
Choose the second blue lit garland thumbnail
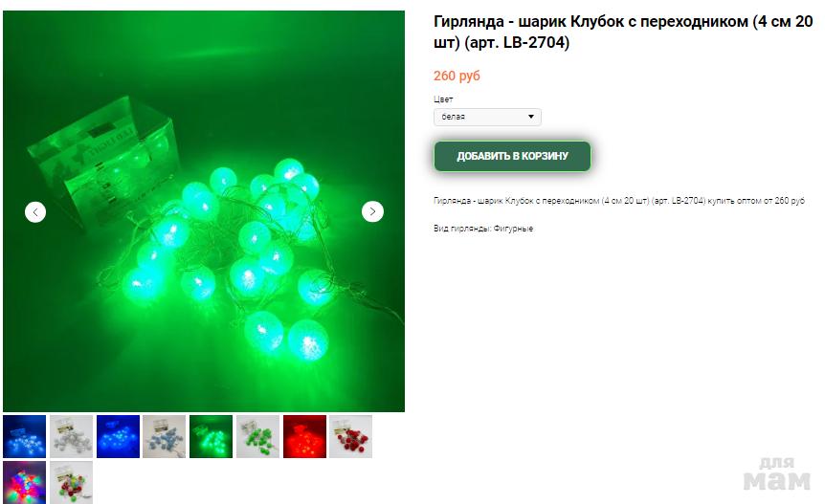click(x=118, y=436)
